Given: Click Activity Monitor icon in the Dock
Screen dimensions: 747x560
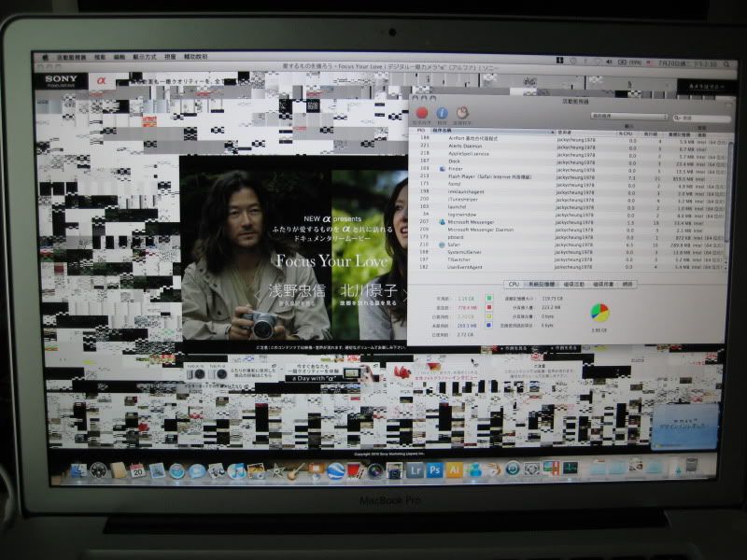Looking at the screenshot, I should [571, 469].
